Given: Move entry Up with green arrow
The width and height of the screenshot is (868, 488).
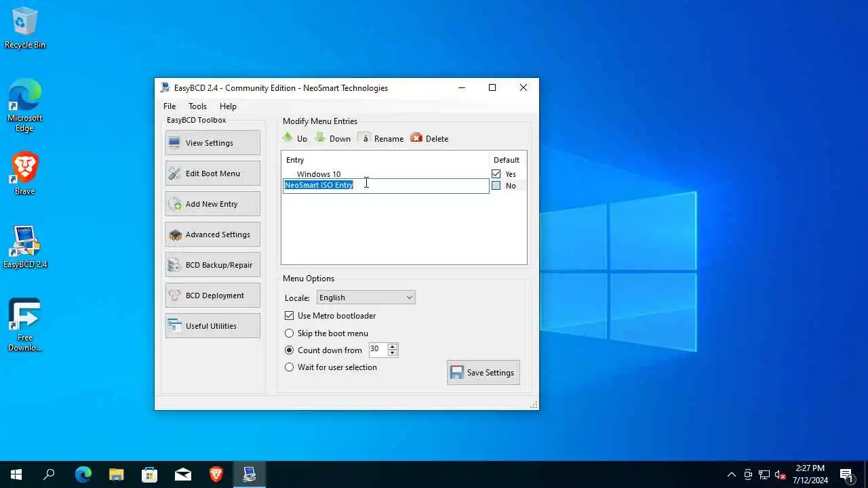Looking at the screenshot, I should [295, 138].
